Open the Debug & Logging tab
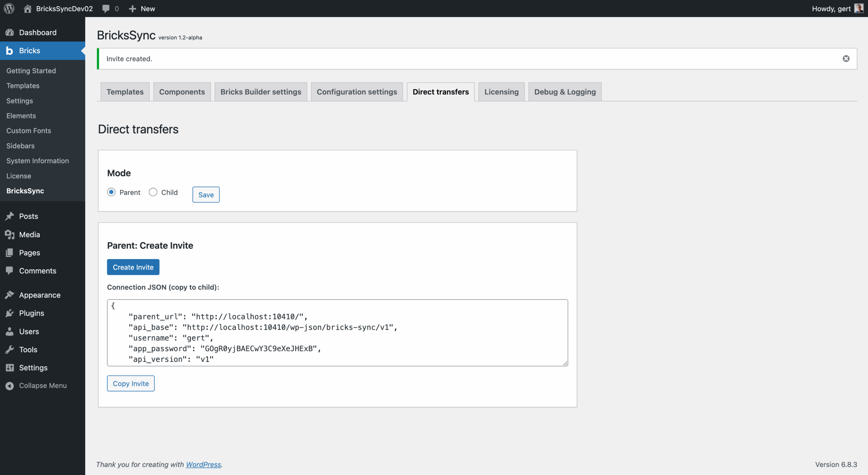Image resolution: width=868 pixels, height=475 pixels. (565, 92)
